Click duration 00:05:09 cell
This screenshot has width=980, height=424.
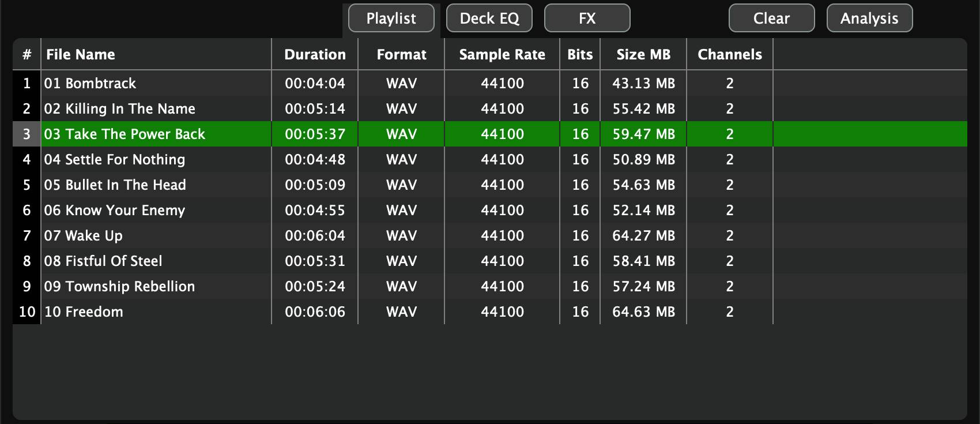(315, 185)
